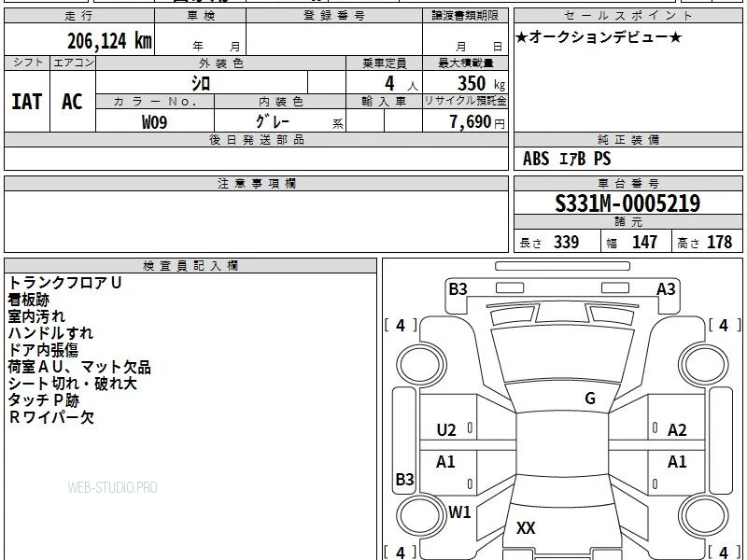Image resolution: width=747 pixels, height=560 pixels.
Task: Click the 外装色 header
Action: coord(221,63)
